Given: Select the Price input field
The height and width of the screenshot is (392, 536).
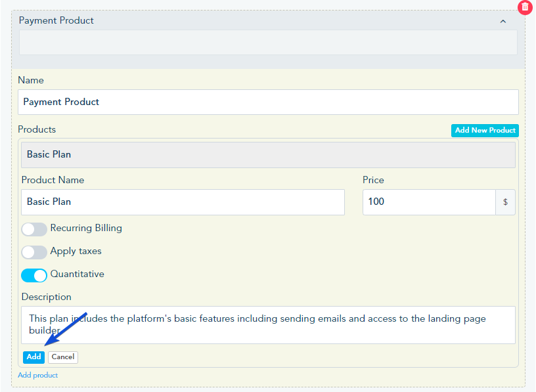Looking at the screenshot, I should tap(429, 202).
